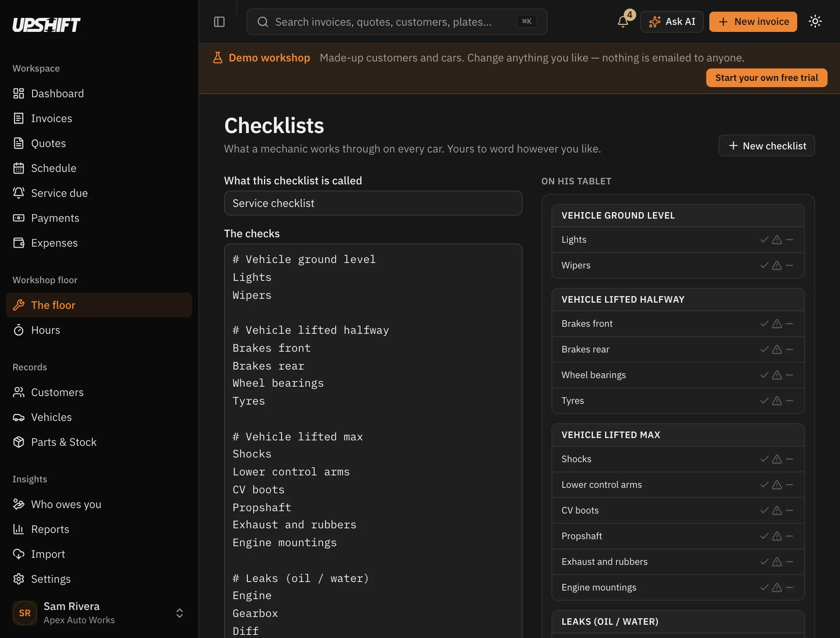Create a New invoice
Screen dimensions: 840x638
pyautogui.click(x=753, y=22)
